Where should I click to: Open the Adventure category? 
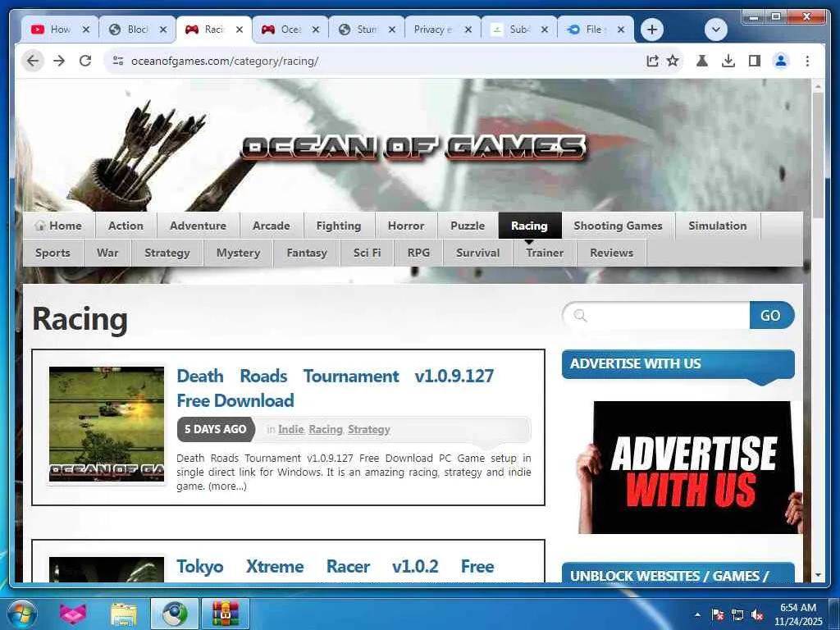(x=199, y=226)
